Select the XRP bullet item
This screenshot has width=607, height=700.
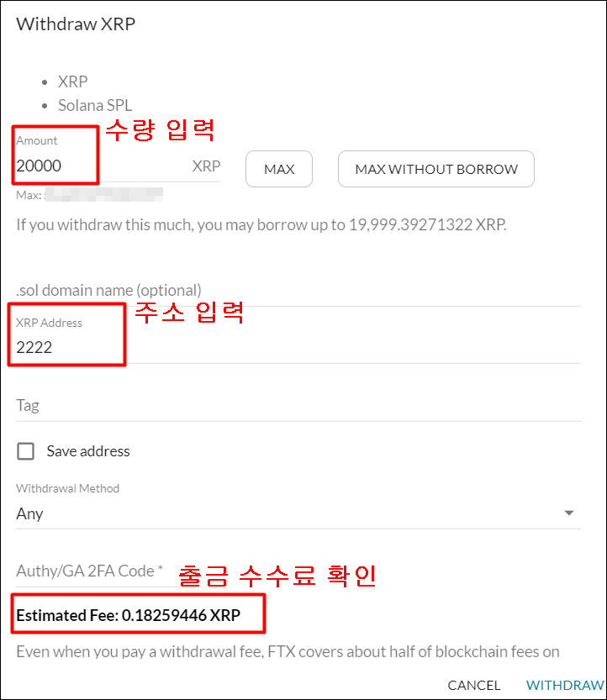[72, 82]
